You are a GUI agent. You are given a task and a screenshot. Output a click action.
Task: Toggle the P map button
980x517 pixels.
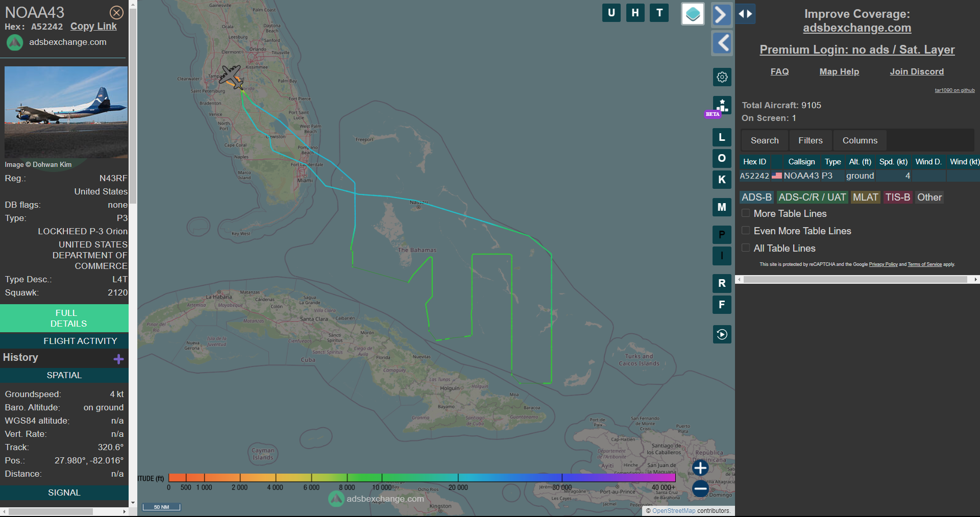(x=722, y=235)
